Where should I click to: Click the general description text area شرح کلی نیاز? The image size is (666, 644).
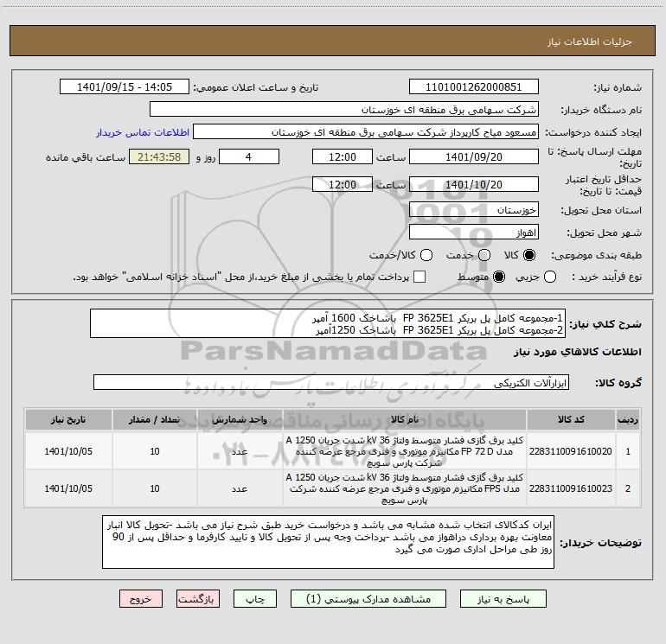(x=328, y=323)
